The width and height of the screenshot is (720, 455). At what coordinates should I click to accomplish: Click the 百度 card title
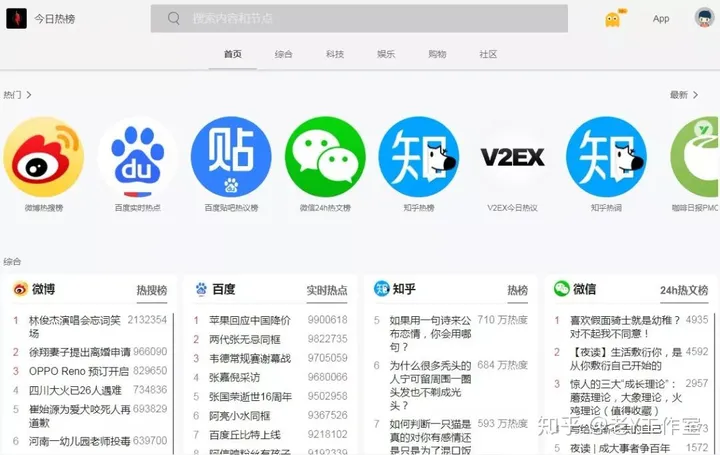click(x=224, y=289)
